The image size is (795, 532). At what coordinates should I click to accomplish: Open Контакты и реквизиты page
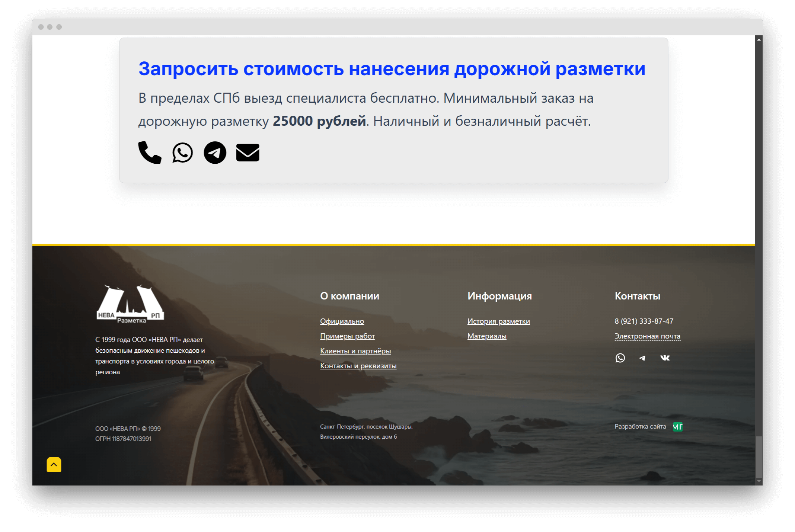tap(358, 366)
